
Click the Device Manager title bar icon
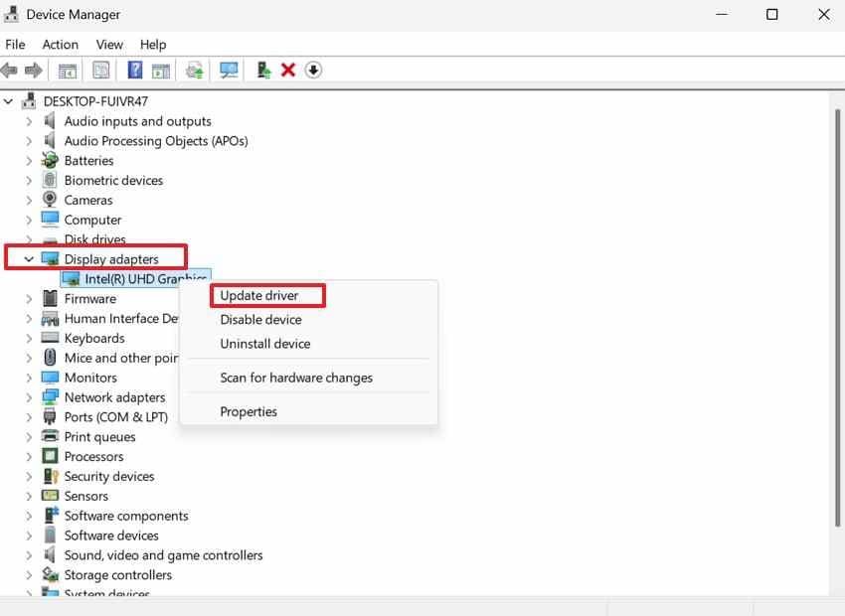pyautogui.click(x=11, y=14)
